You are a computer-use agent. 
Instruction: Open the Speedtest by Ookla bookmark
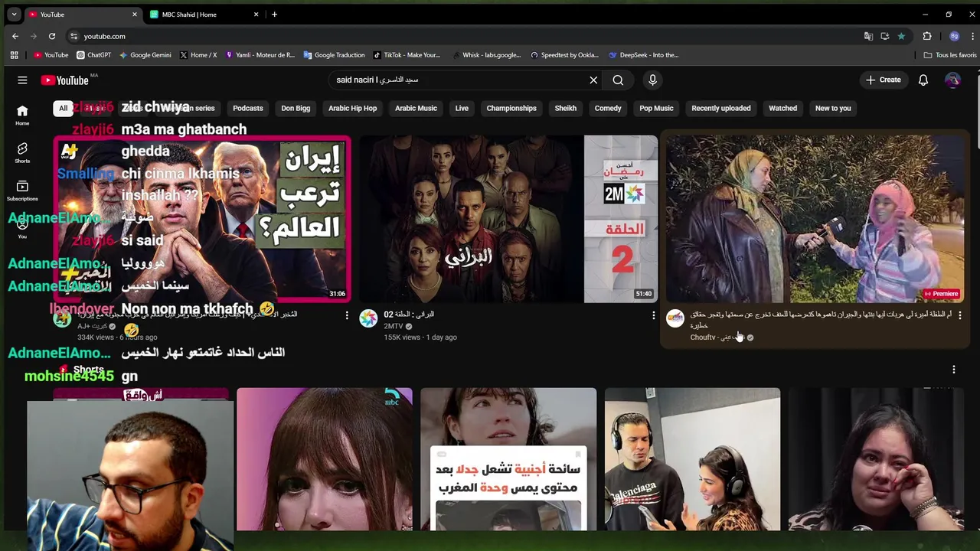[564, 55]
